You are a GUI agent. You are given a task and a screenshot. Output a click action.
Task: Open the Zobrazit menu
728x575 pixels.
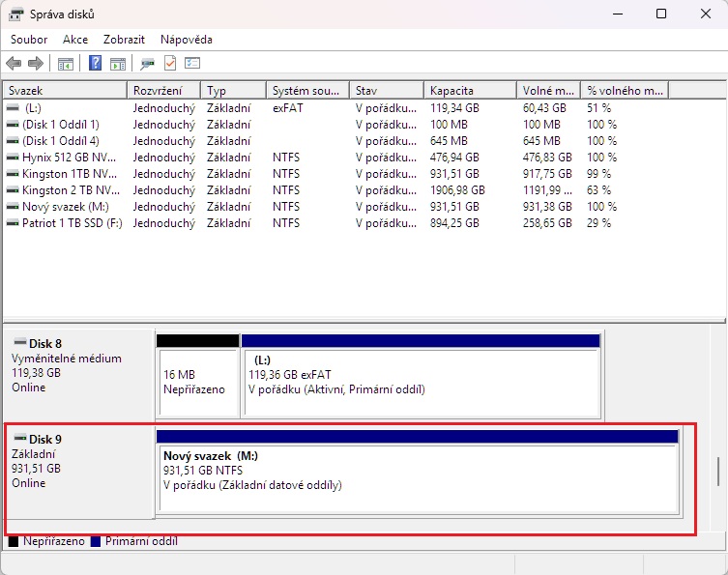[124, 40]
